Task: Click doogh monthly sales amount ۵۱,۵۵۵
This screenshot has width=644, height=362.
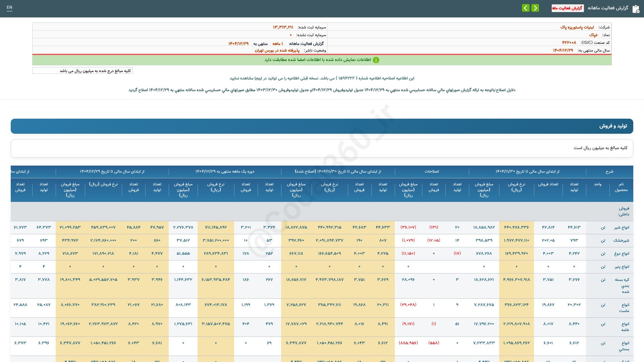Action: pyautogui.click(x=183, y=253)
